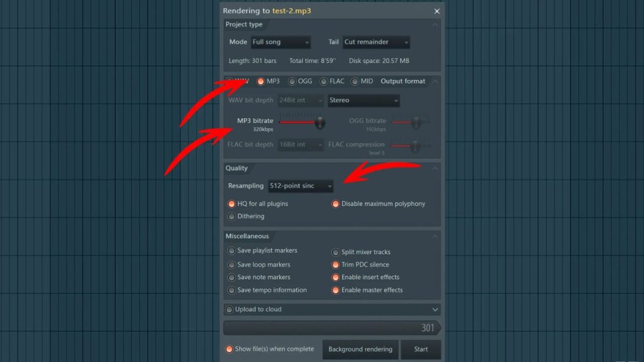The height and width of the screenshot is (362, 644).
Task: Disable Enable master effects option
Action: [335, 290]
